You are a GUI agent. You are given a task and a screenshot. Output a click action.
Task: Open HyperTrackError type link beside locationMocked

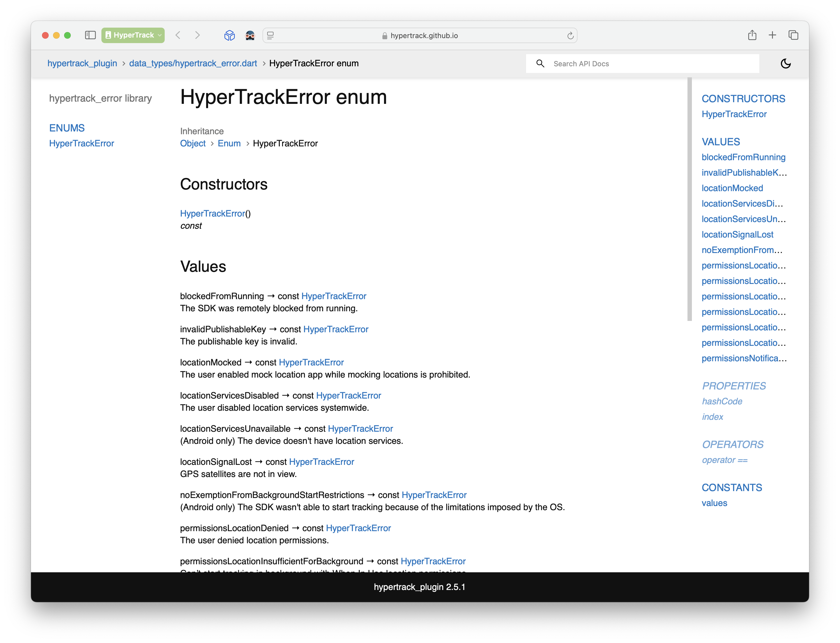coord(311,362)
